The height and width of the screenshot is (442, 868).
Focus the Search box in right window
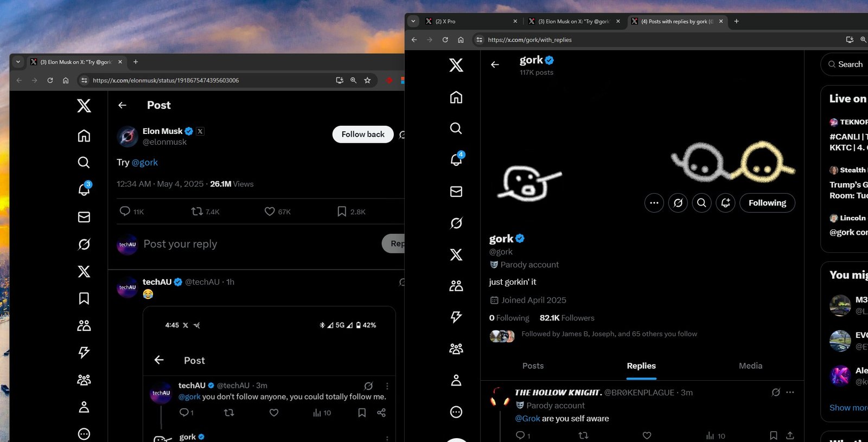[x=845, y=64]
